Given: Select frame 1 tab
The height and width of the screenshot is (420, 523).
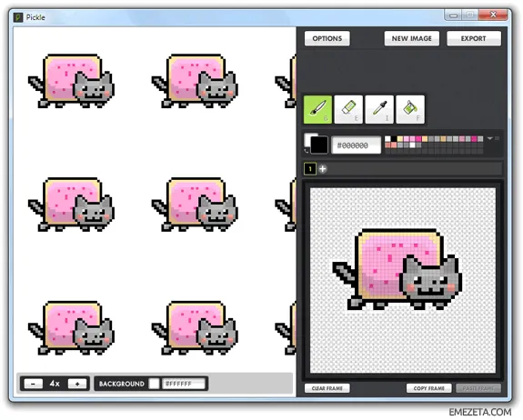Looking at the screenshot, I should [x=310, y=169].
